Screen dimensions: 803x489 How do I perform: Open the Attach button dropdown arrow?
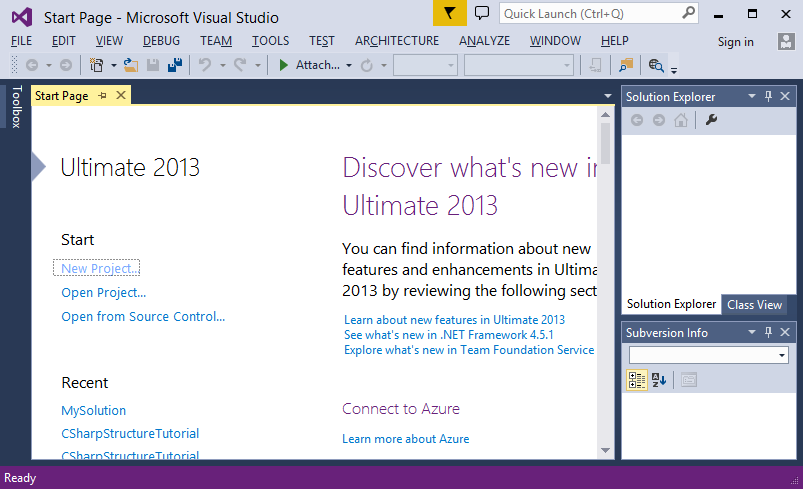click(349, 66)
